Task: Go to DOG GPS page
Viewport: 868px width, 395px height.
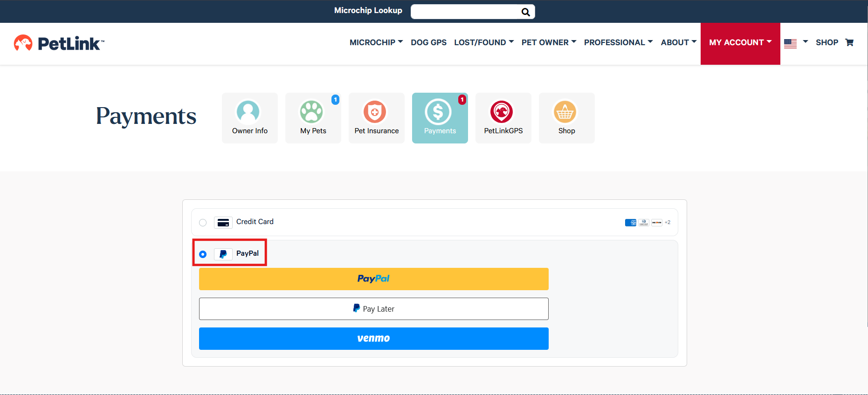Action: [428, 42]
